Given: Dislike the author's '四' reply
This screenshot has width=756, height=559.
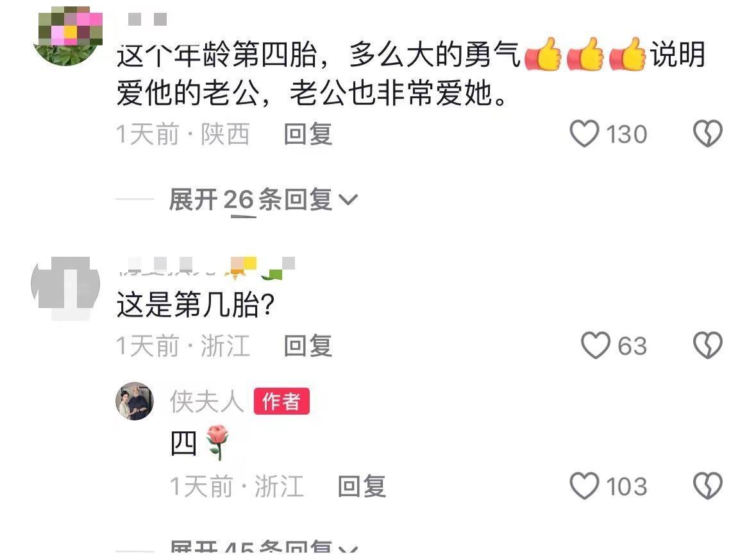Looking at the screenshot, I should pos(707,486).
